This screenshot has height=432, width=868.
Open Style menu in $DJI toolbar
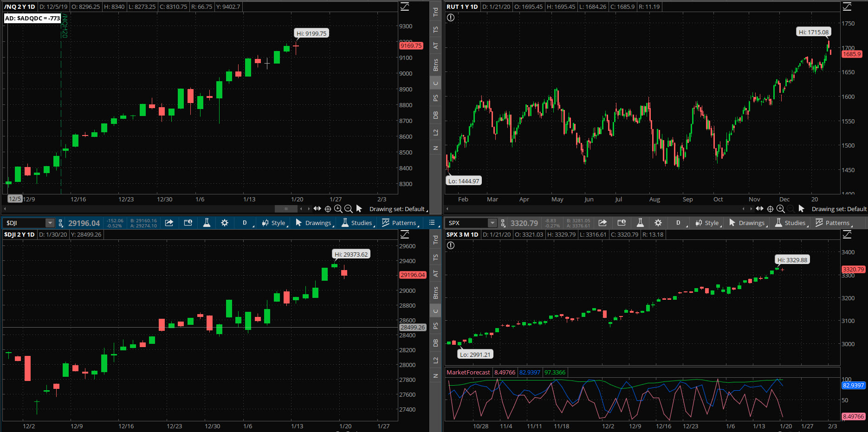coord(275,223)
